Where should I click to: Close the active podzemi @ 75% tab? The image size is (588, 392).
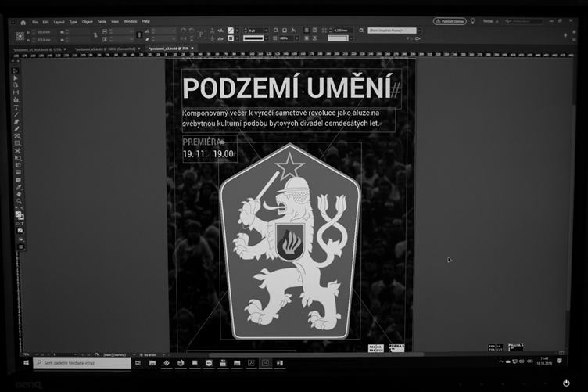192,49
